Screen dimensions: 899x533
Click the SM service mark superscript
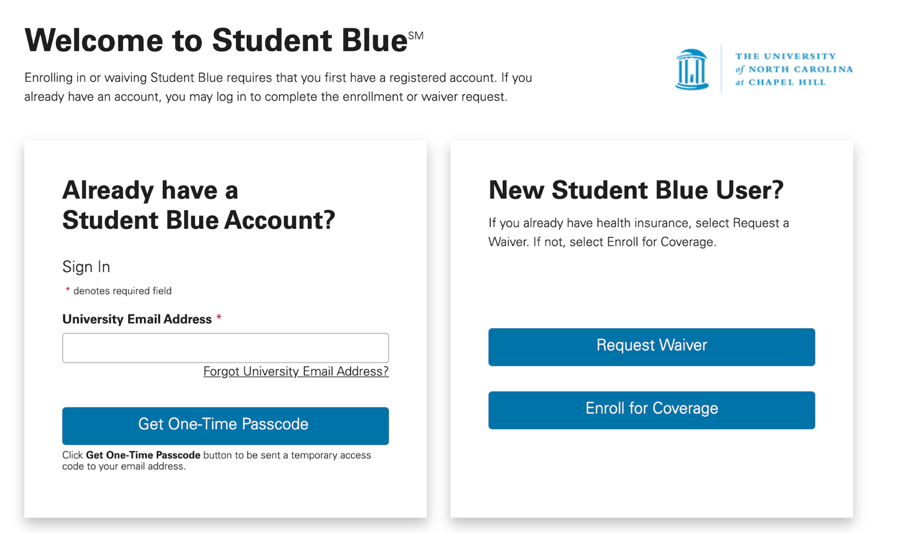coord(416,36)
